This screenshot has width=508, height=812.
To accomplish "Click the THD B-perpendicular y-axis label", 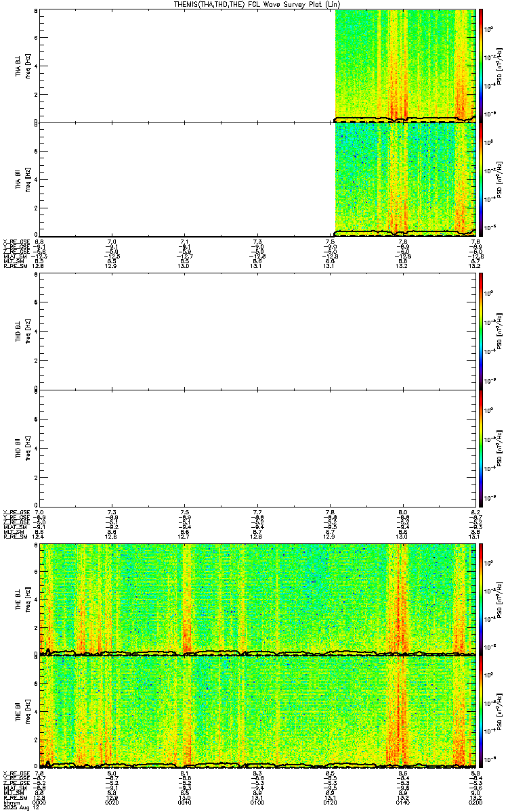I will tap(23, 331).
